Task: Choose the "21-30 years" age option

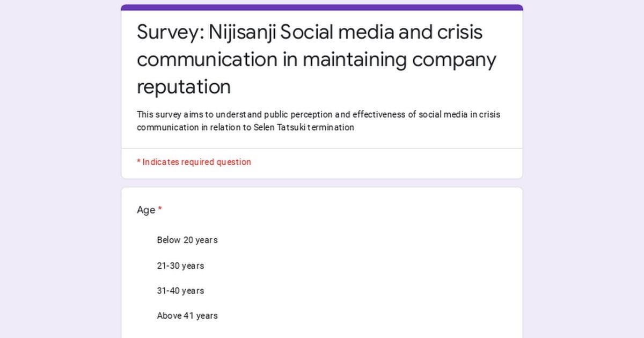Action: pyautogui.click(x=180, y=266)
